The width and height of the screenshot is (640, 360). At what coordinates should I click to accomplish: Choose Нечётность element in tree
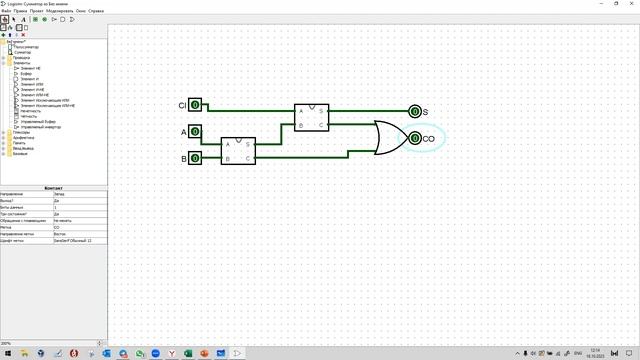[x=31, y=111]
